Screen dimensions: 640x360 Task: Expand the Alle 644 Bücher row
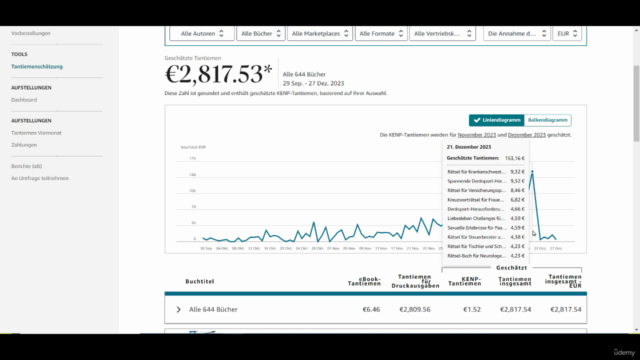[x=178, y=309]
